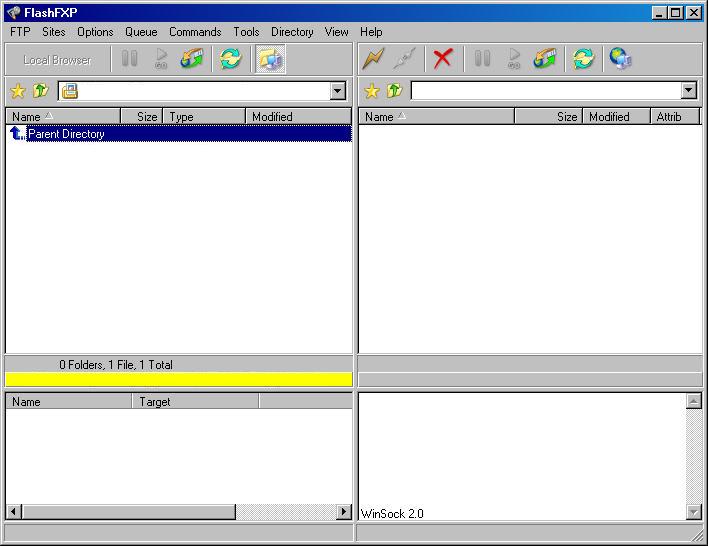
Task: Click queue scrollbar right arrow
Action: click(344, 512)
